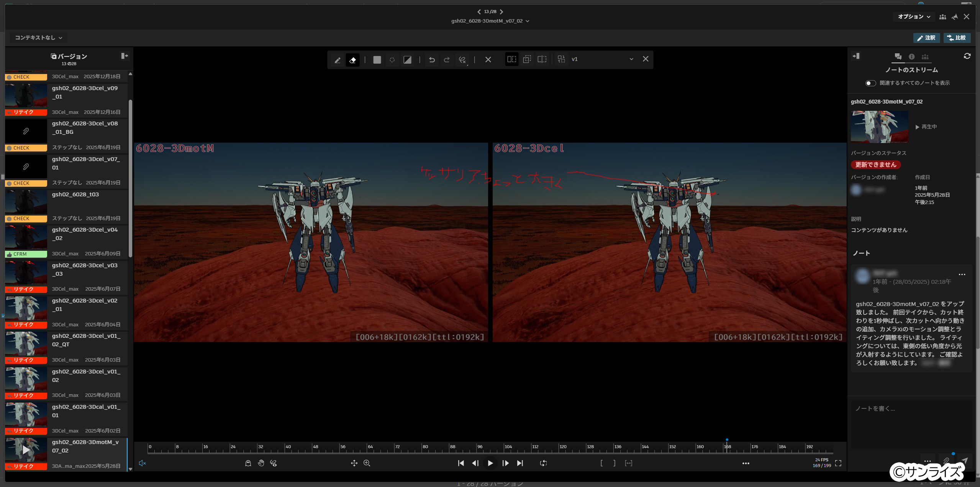Open the コンテキストなし context dropdown
The image size is (980, 487).
pos(38,38)
